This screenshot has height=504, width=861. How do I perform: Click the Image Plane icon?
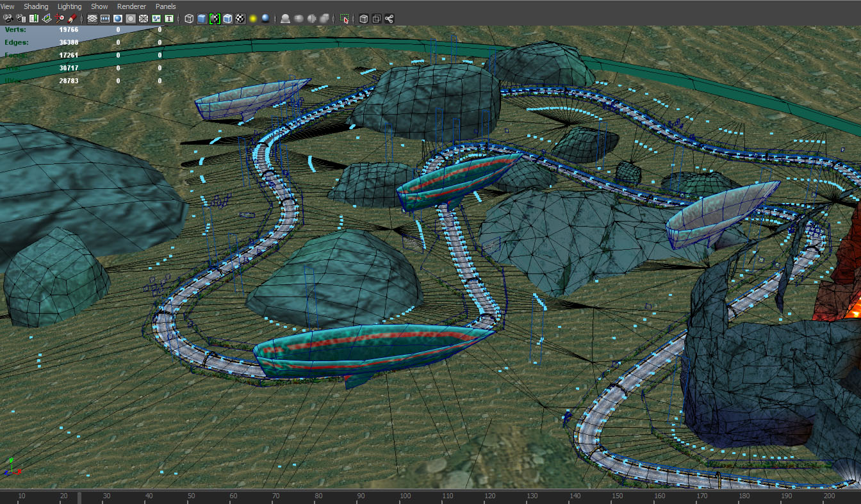(47, 19)
